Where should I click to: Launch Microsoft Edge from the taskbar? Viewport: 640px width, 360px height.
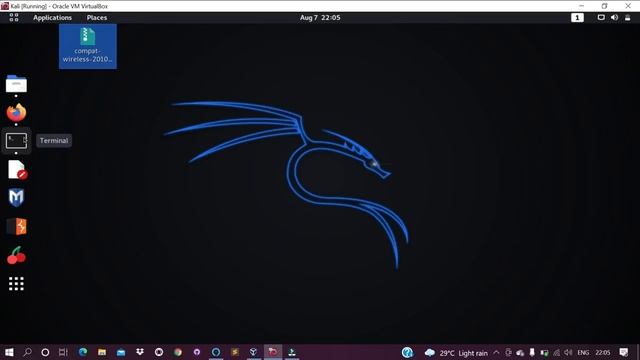[83, 352]
